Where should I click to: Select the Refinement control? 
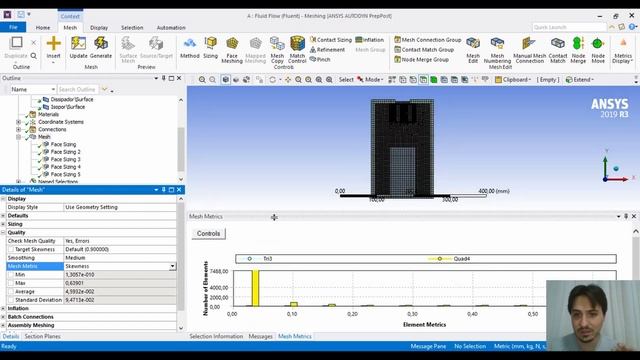(x=327, y=49)
